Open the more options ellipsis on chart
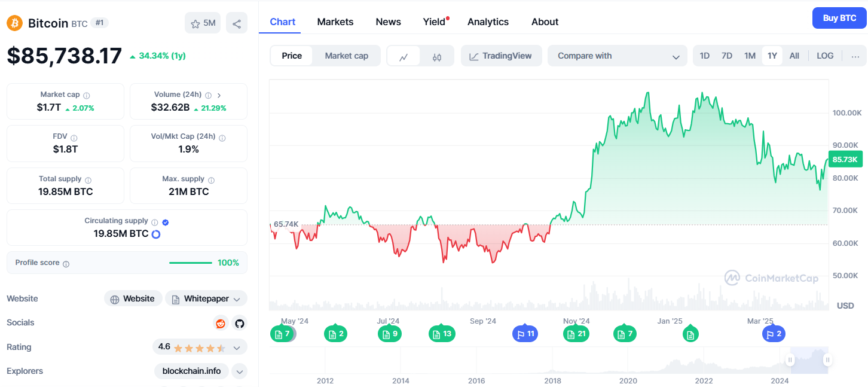The width and height of the screenshot is (868, 387). pos(855,56)
